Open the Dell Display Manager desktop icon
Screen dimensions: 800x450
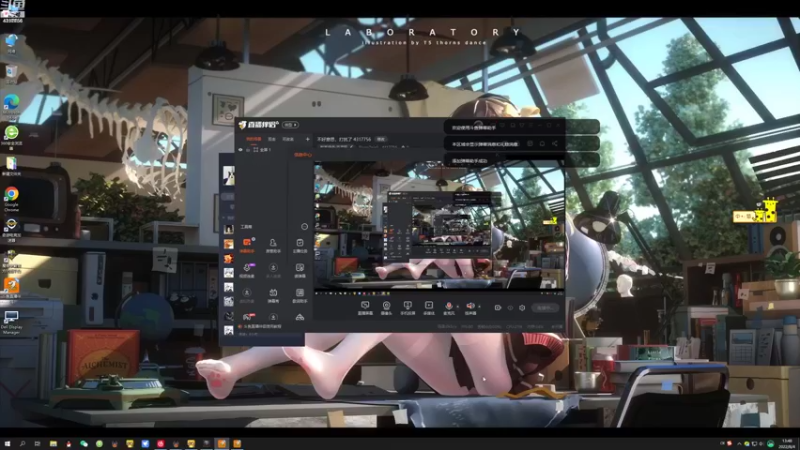11,322
